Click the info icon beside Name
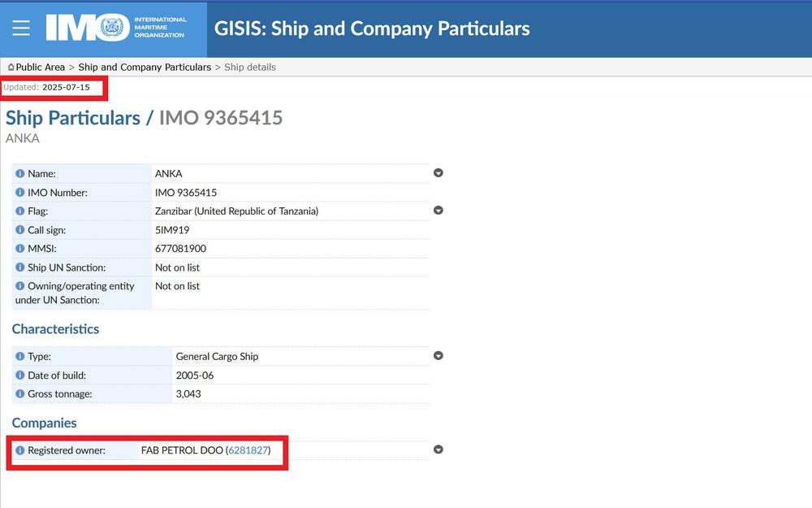 pyautogui.click(x=20, y=174)
